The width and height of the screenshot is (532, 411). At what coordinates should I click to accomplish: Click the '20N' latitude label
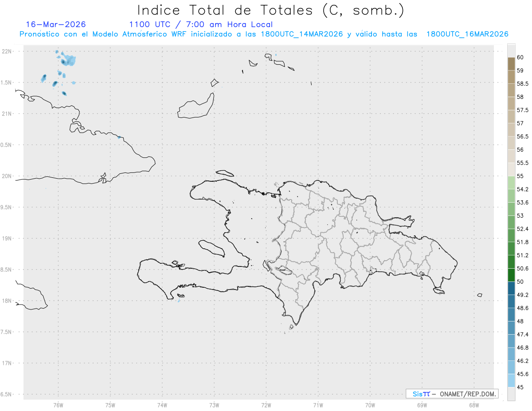7,176
